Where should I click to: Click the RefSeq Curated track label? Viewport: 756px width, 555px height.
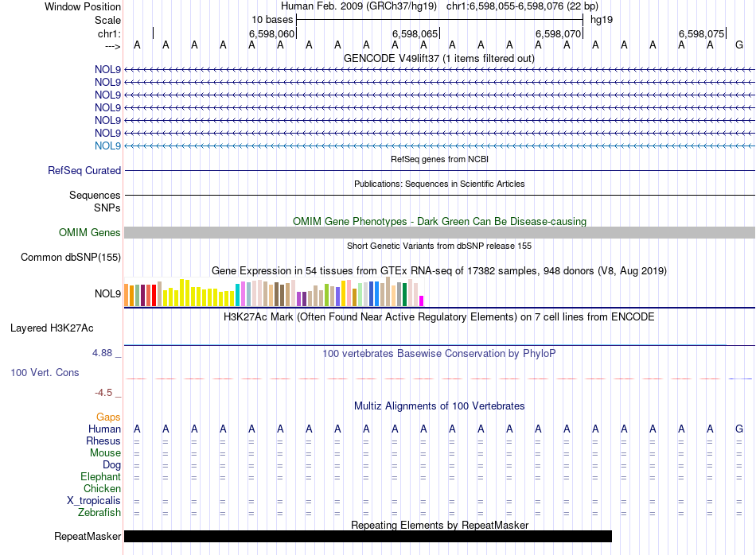point(84,170)
